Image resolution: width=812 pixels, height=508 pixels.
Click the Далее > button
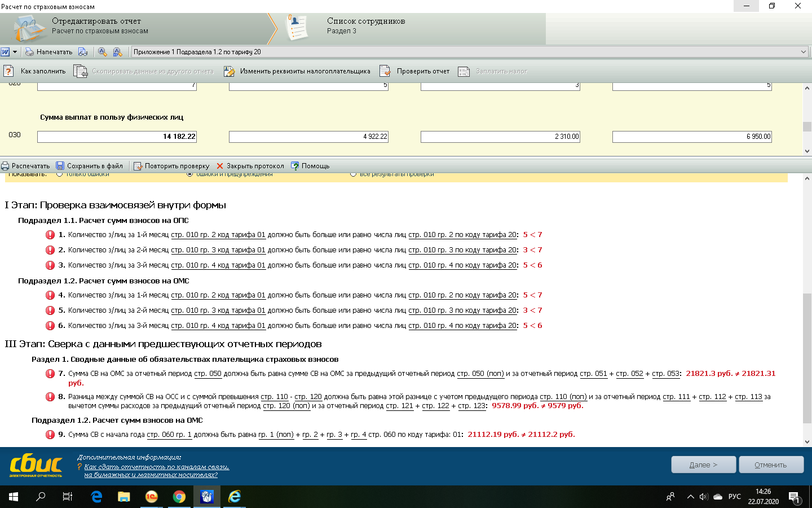tap(703, 465)
